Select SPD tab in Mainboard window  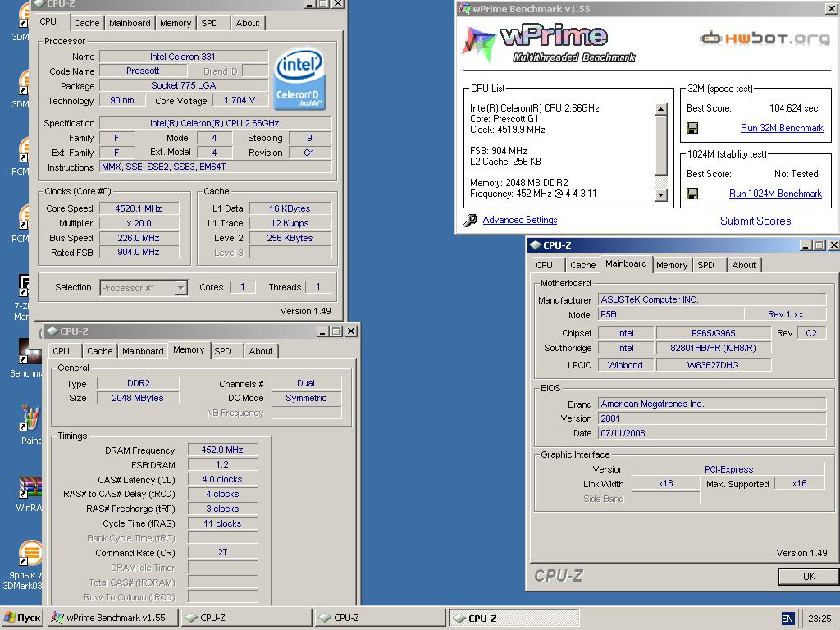coord(705,265)
